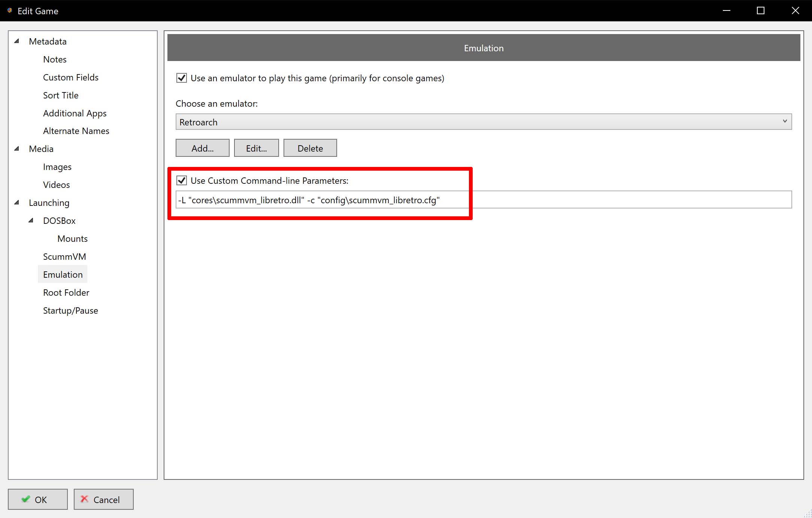Close the Edit Game window
812x518 pixels.
[x=795, y=10]
